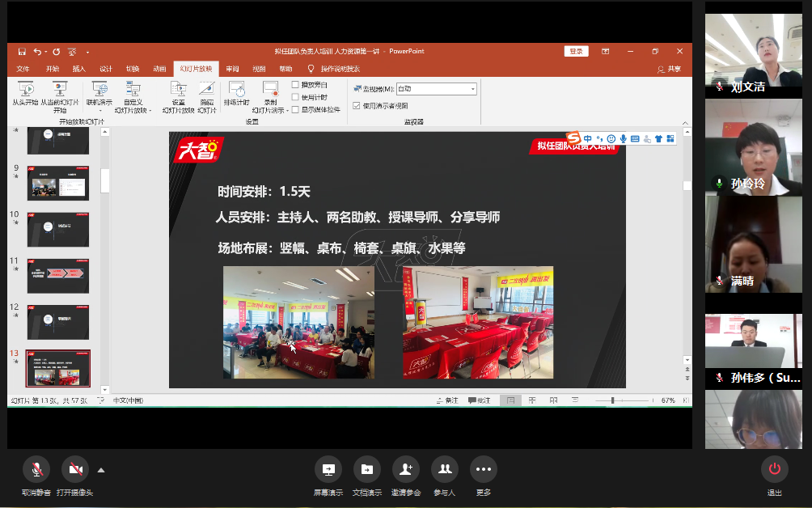Click the 邀请参会 invite icon
This screenshot has height=508, width=812.
coord(405,469)
